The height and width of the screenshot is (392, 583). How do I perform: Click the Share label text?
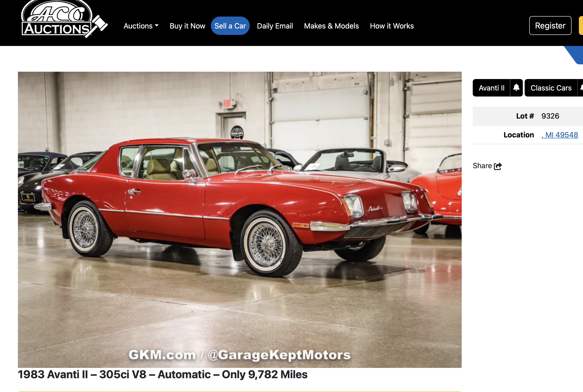point(482,166)
